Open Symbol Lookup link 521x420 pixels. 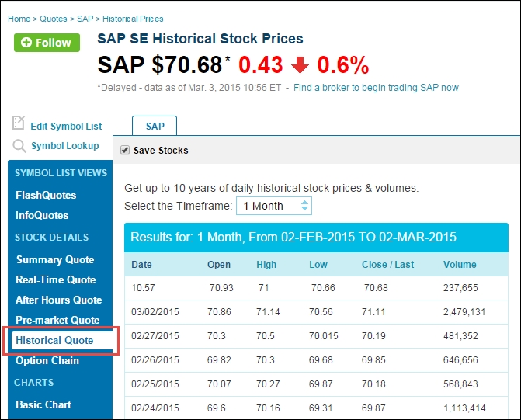point(64,146)
